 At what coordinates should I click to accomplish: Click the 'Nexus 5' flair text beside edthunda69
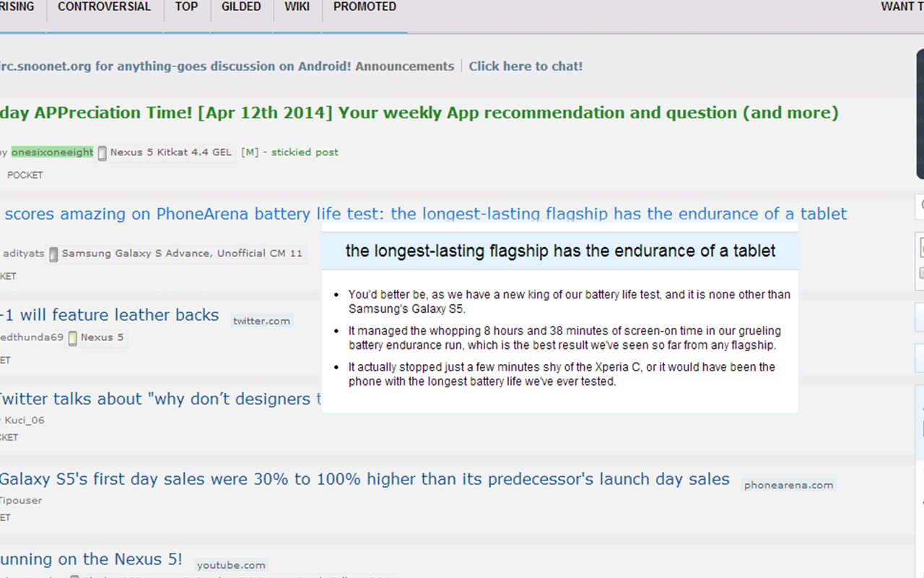(x=102, y=337)
